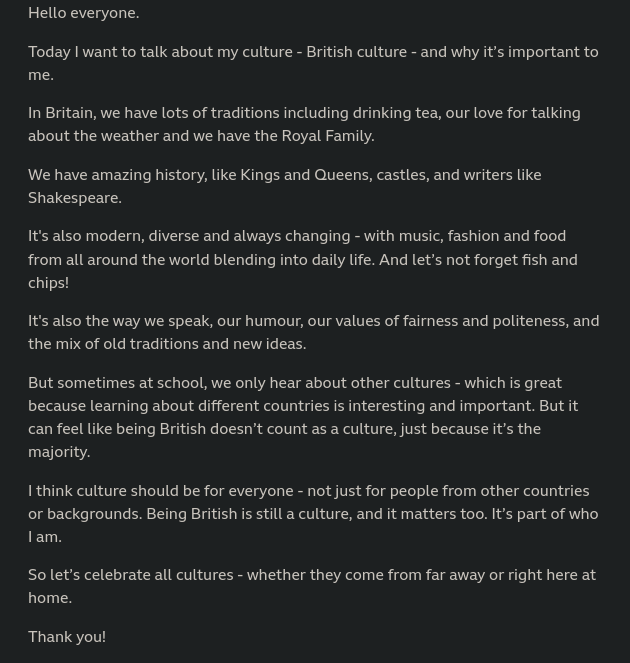Click the word 'Shakespeare'
The image size is (630, 663).
coord(74,198)
